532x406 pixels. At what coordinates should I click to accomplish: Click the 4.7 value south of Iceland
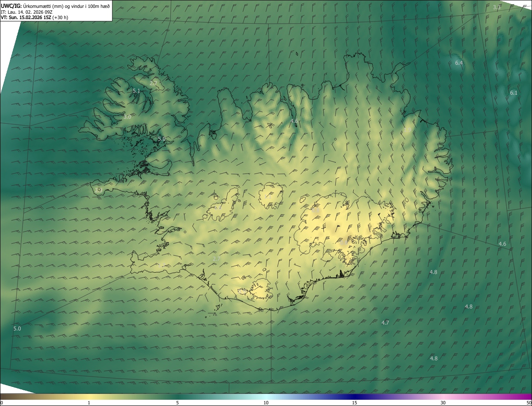385,323
